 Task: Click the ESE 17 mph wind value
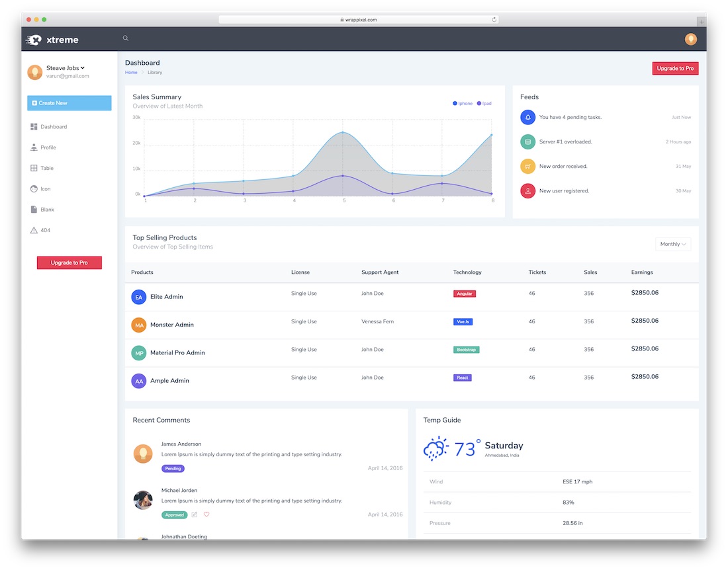pos(577,482)
